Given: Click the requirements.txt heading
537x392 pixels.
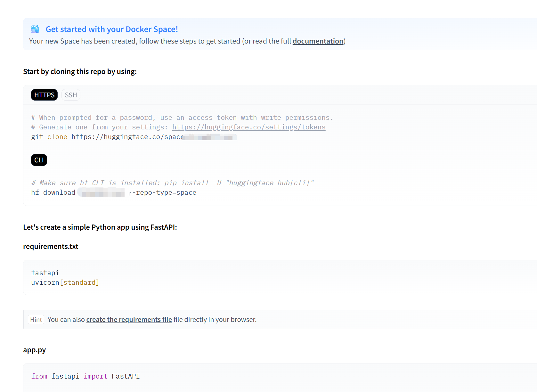Looking at the screenshot, I should 51,246.
